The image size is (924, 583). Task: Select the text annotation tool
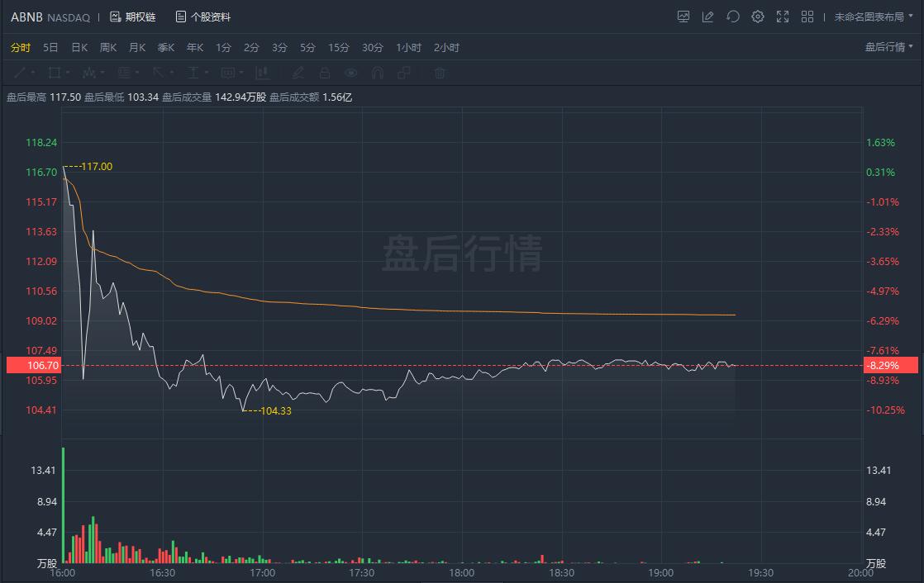tap(193, 73)
